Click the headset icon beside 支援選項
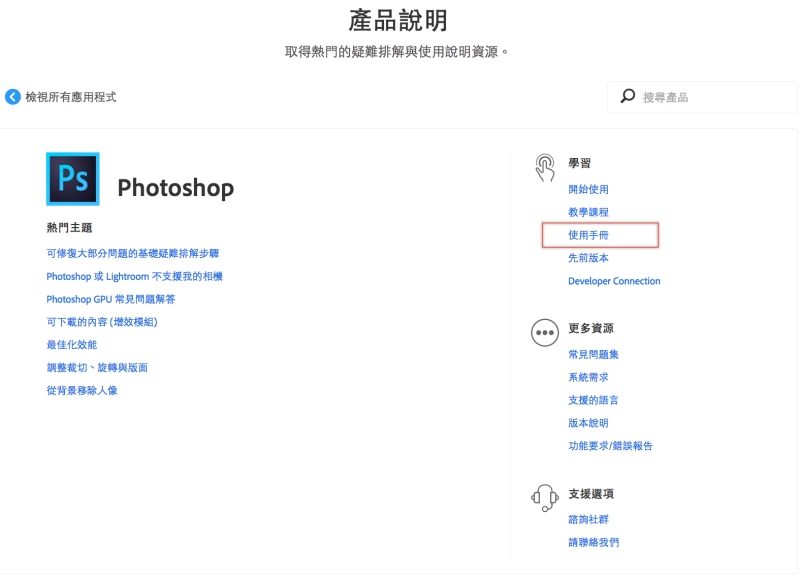 point(545,497)
